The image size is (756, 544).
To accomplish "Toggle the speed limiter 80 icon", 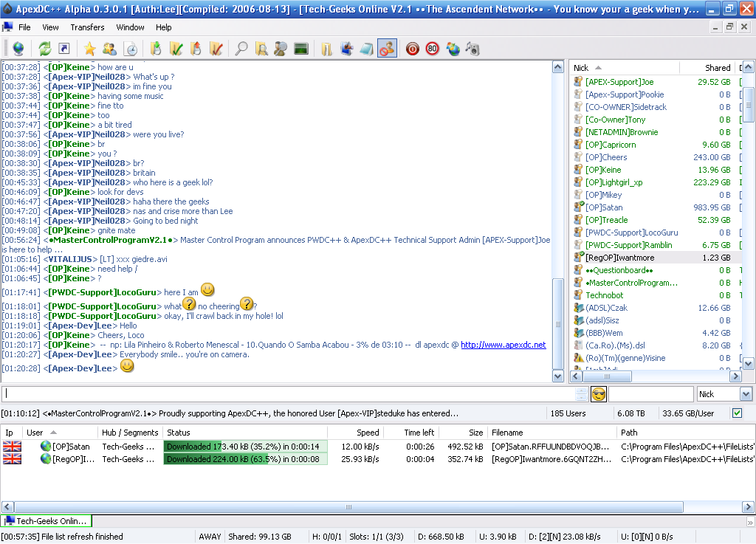I will [433, 49].
